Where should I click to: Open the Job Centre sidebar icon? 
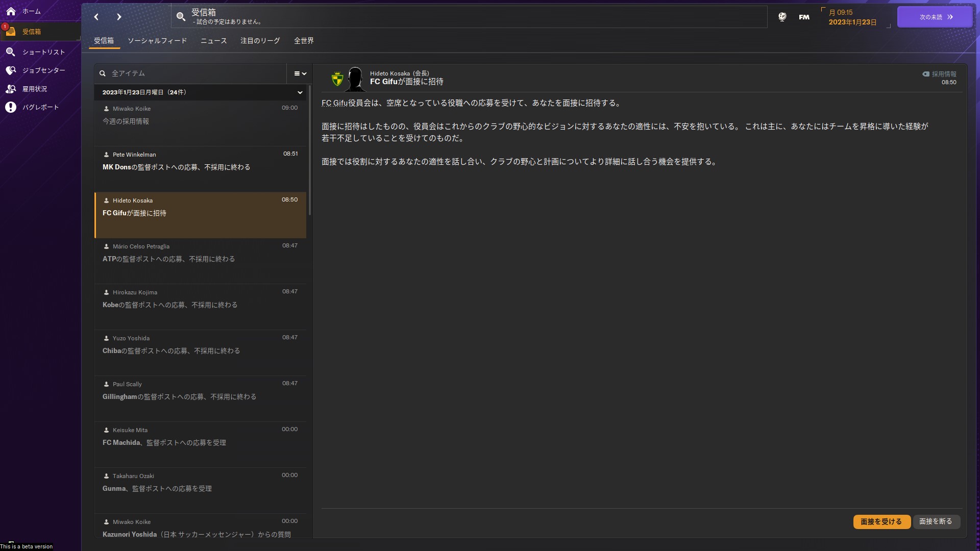pyautogui.click(x=11, y=70)
